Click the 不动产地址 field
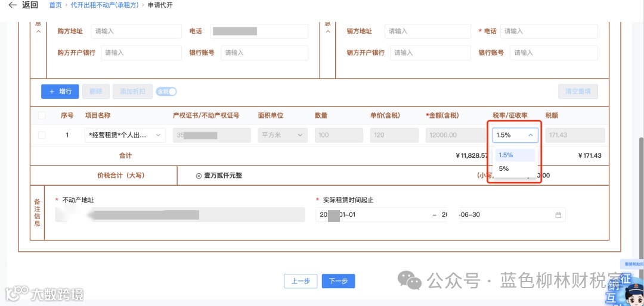This screenshot has width=644, height=306. (180, 214)
